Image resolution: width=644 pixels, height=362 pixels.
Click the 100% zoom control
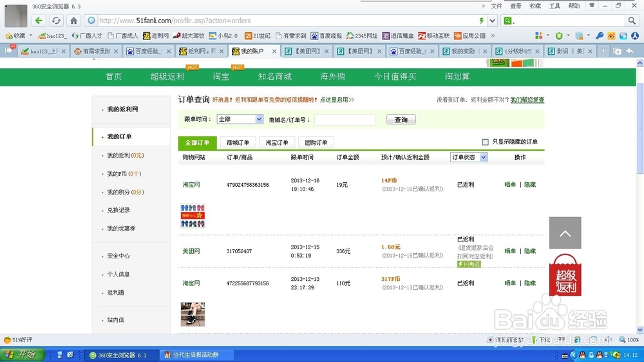629,340
